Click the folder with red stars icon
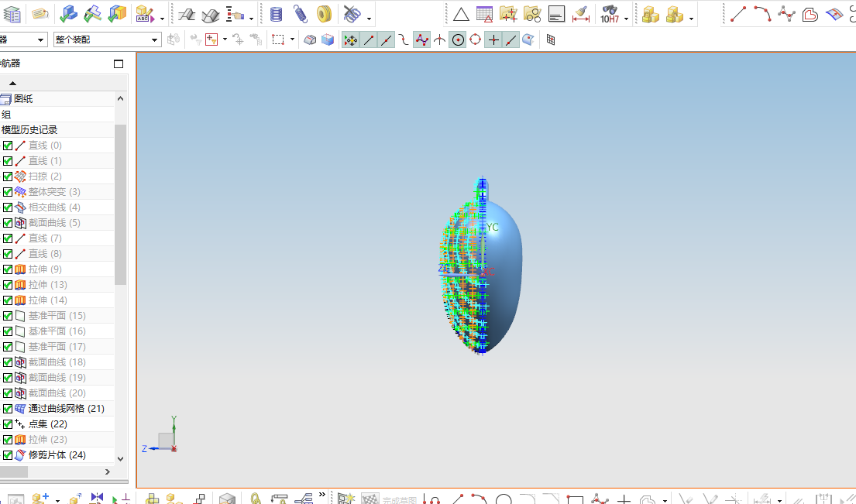Image resolution: width=856 pixels, height=504 pixels. click(x=508, y=14)
